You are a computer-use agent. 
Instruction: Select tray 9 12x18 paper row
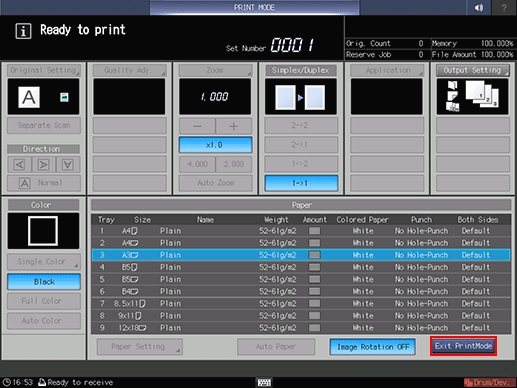pos(301,328)
